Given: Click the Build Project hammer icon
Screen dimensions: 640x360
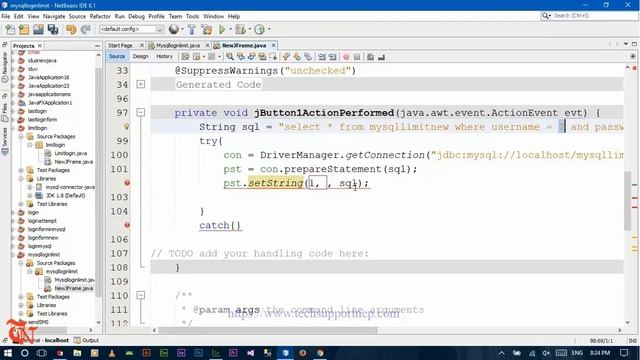Looking at the screenshot, I should click(192, 29).
